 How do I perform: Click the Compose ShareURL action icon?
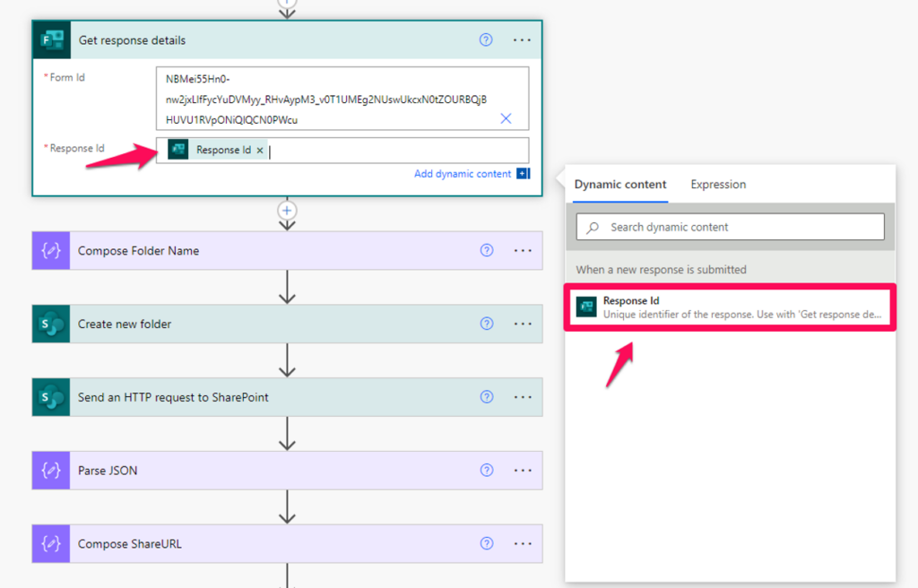click(50, 543)
